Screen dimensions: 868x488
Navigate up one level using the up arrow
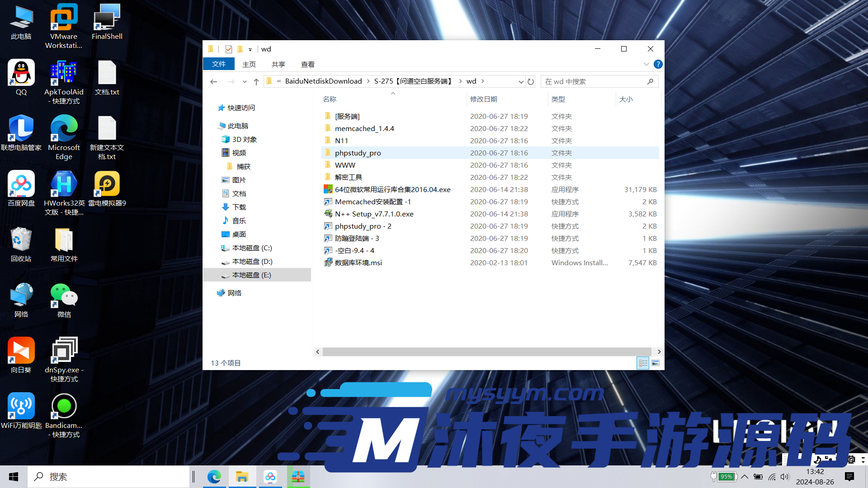[x=256, y=81]
